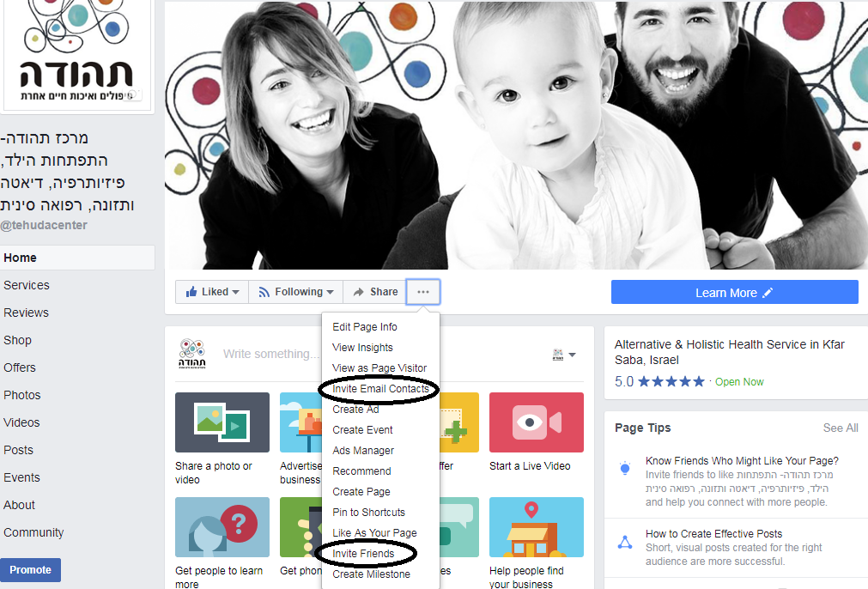Select Invite Email Contacts from menu
The height and width of the screenshot is (589, 868).
tap(380, 389)
